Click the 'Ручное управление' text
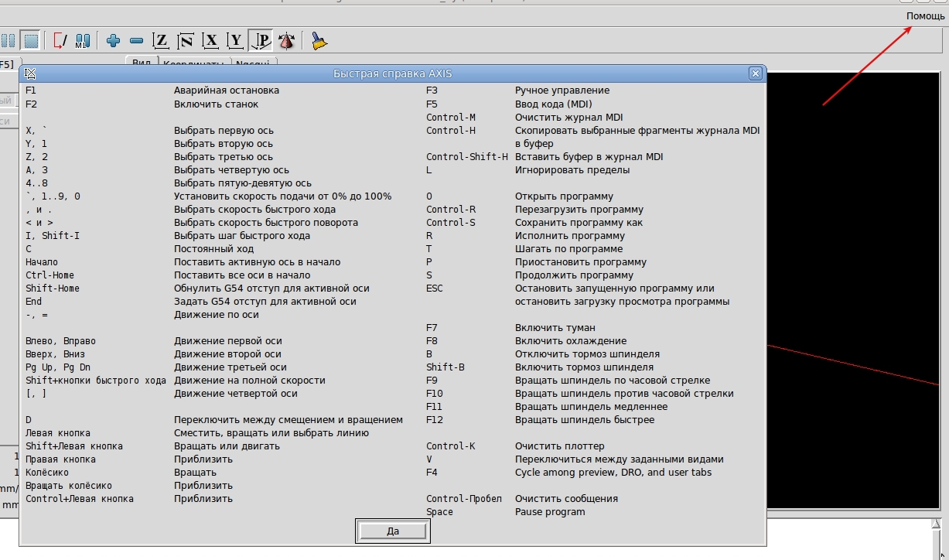Image resolution: width=949 pixels, height=560 pixels. [x=562, y=90]
